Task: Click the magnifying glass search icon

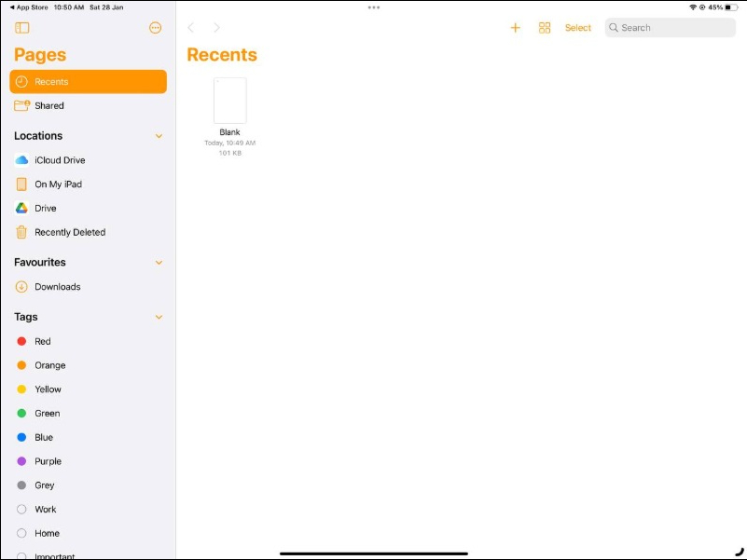Action: (x=614, y=28)
